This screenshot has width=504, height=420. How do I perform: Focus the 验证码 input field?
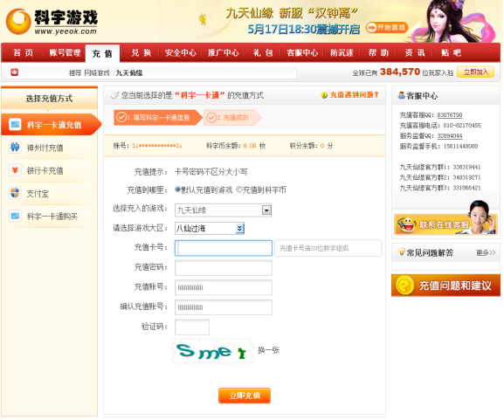click(192, 327)
